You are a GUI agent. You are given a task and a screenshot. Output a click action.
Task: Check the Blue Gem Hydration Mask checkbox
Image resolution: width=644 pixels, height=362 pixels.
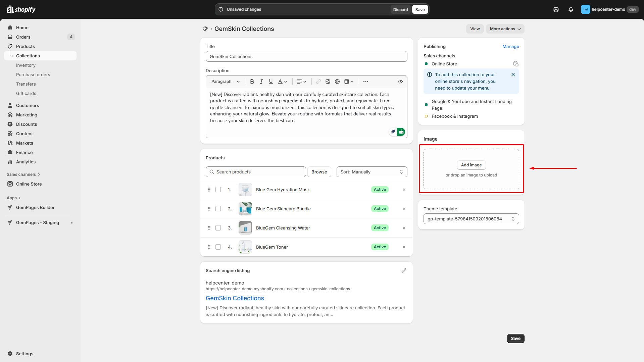click(218, 190)
